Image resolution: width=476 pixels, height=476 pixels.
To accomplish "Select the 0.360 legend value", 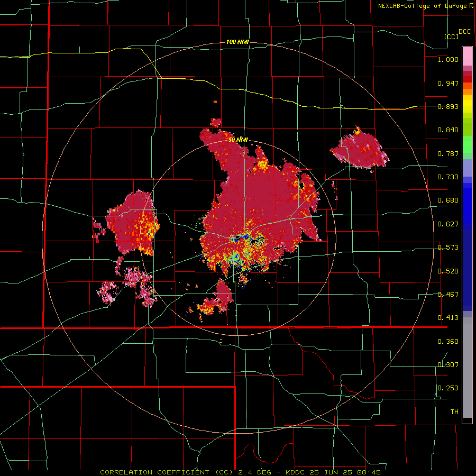I will pyautogui.click(x=448, y=342).
